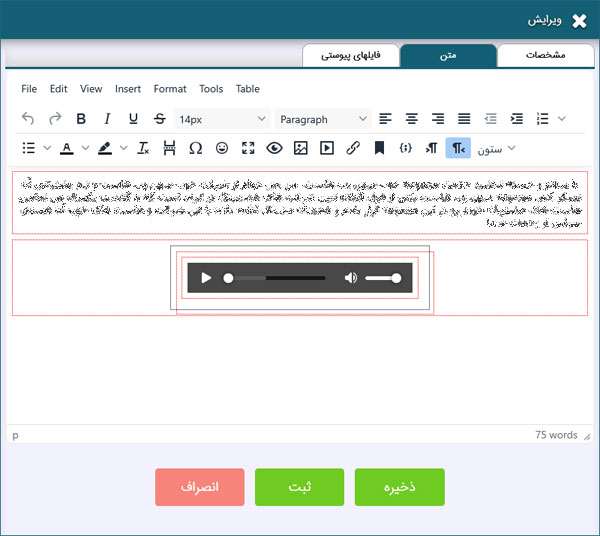Redo the last undone edit

(x=55, y=119)
